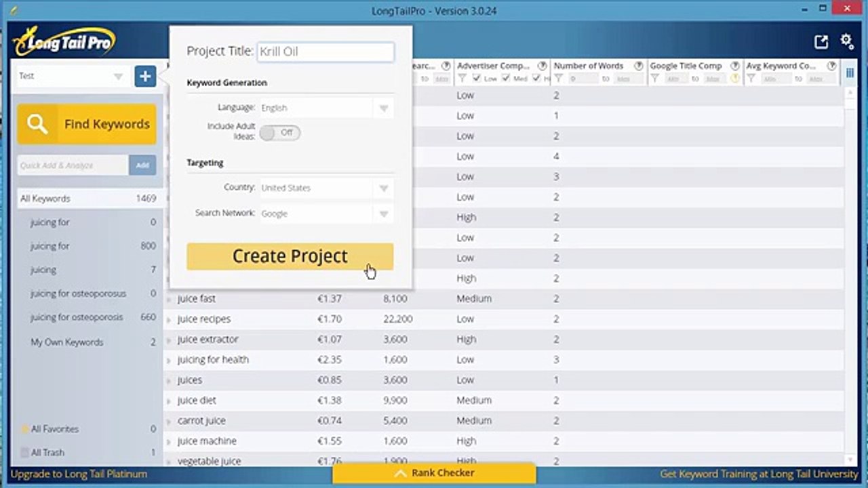Click the Find Keywords button
The image size is (868, 488).
(87, 124)
